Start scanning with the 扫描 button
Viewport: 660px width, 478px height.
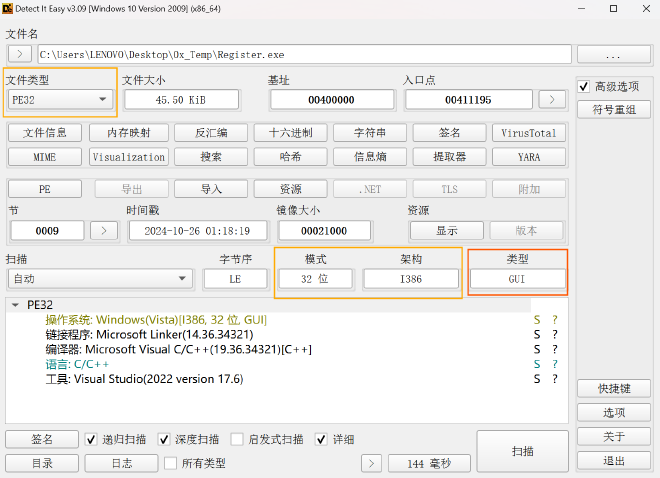pos(522,451)
